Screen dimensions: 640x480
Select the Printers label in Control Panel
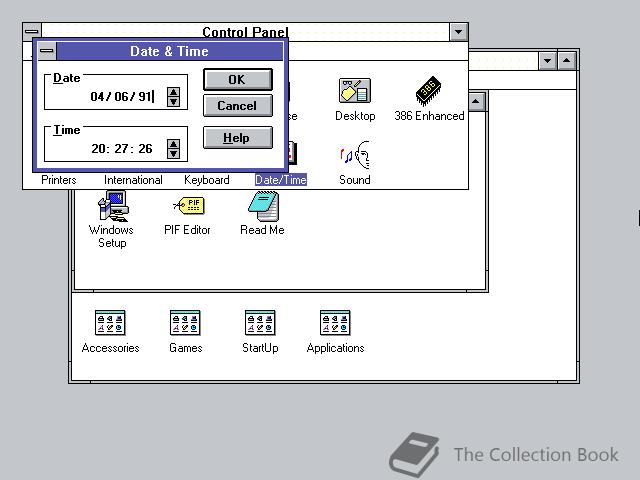pos(59,180)
